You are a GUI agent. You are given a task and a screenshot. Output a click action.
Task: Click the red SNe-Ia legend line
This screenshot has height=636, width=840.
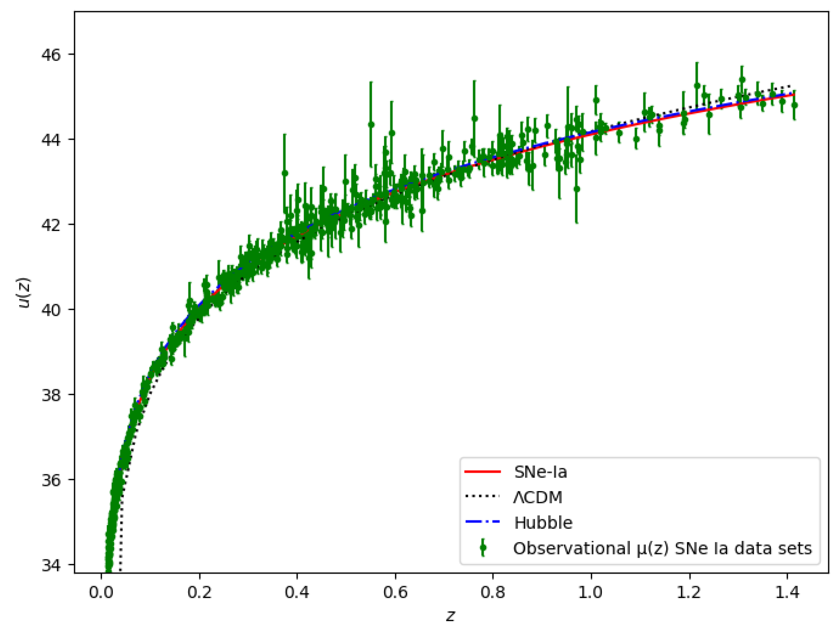pos(483,472)
